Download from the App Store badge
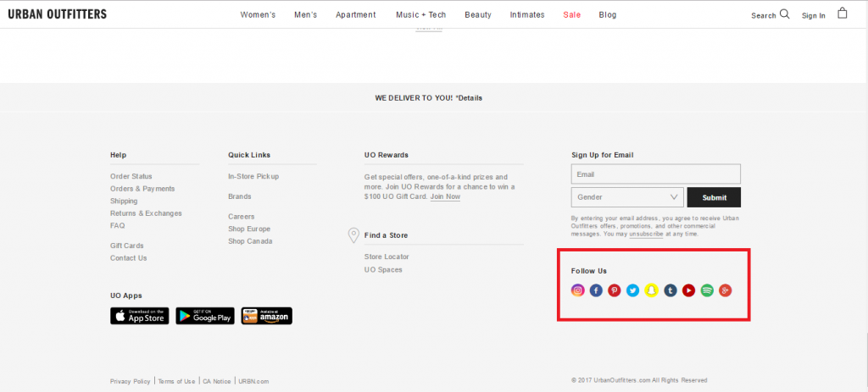 (x=140, y=316)
